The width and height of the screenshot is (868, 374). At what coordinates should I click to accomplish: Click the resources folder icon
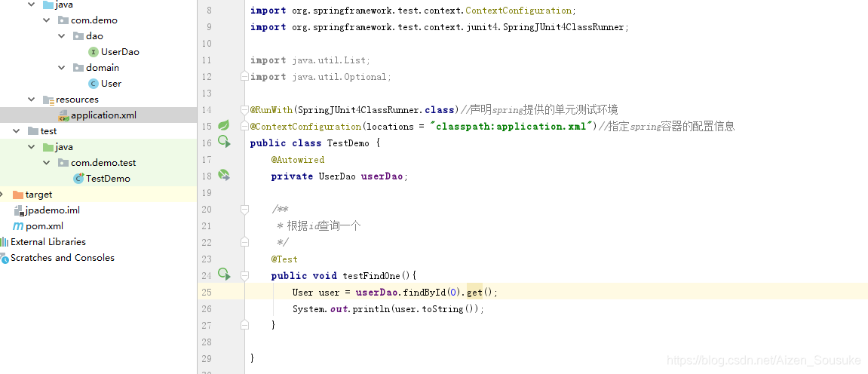tap(48, 100)
